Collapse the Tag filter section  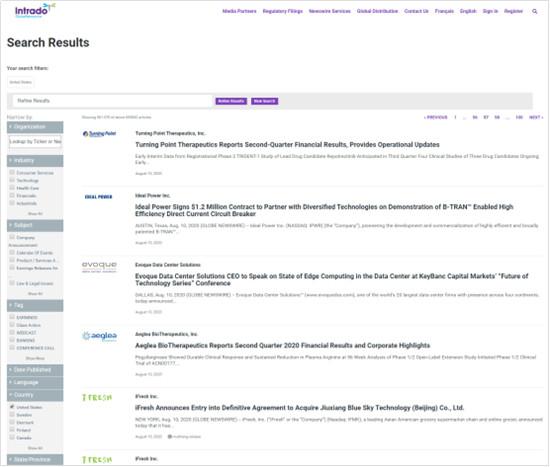pos(35,306)
